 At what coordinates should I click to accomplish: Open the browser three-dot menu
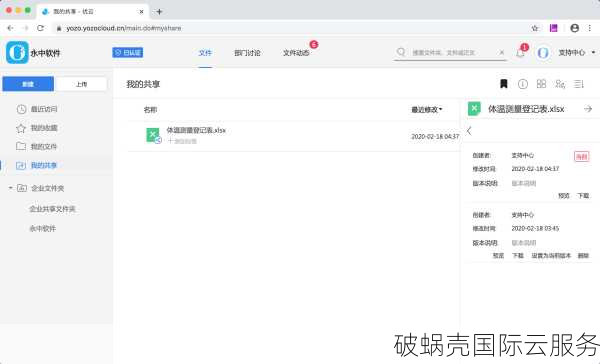[x=590, y=28]
